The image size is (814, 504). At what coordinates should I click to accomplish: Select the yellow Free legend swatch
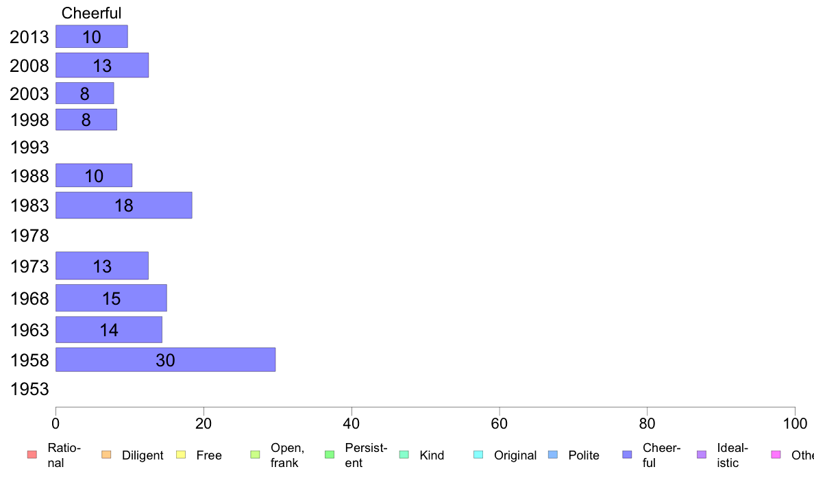tap(181, 455)
